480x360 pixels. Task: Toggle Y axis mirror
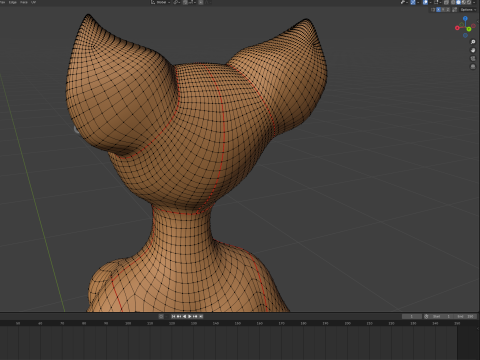[x=443, y=10]
